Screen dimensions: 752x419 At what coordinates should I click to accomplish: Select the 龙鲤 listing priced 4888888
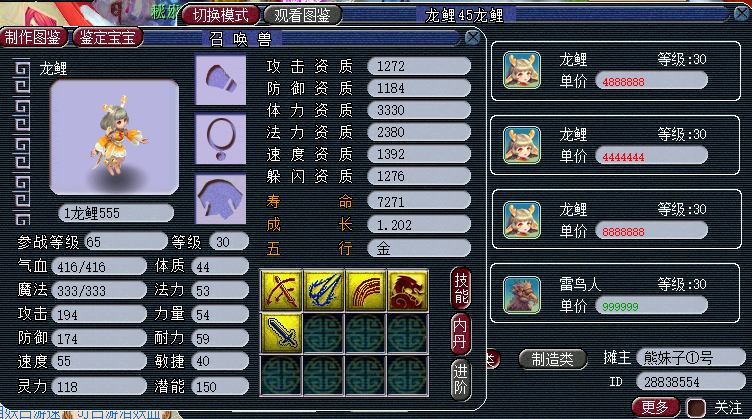(x=615, y=71)
